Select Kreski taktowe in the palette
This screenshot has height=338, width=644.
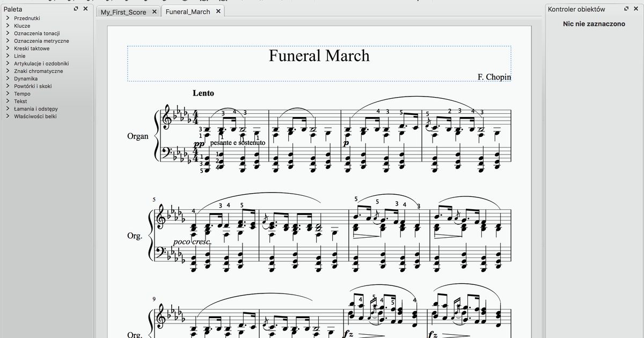click(32, 48)
